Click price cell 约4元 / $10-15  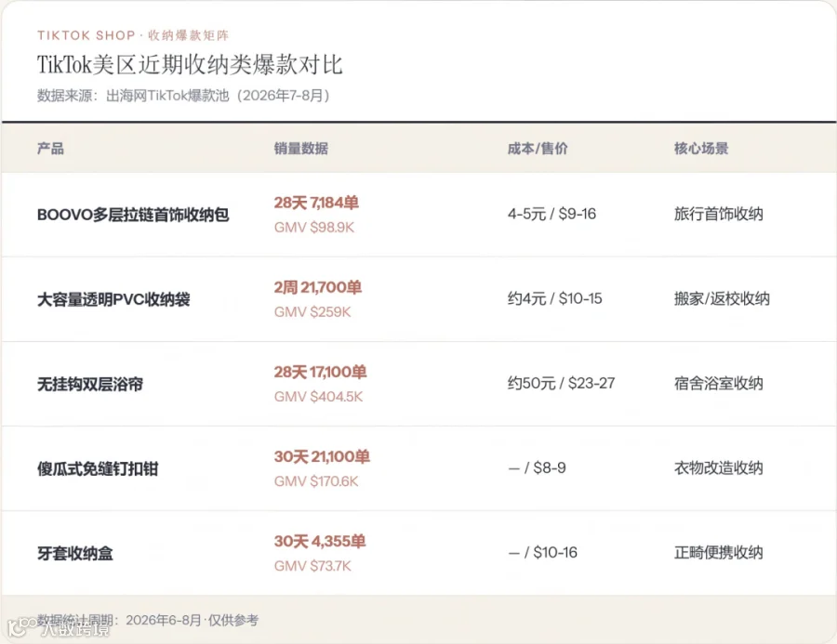tap(555, 299)
